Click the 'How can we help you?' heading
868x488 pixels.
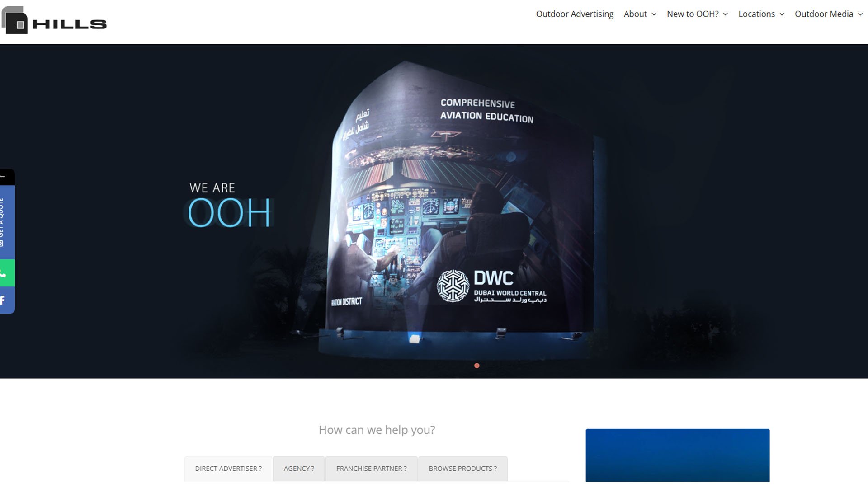[x=377, y=430]
